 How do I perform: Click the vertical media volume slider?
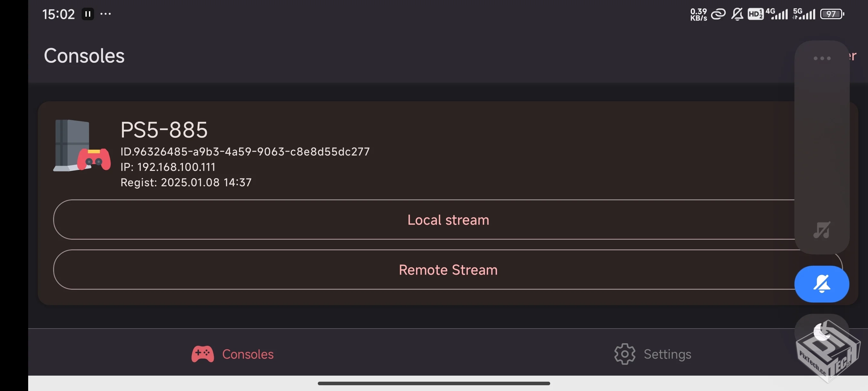tap(822, 142)
